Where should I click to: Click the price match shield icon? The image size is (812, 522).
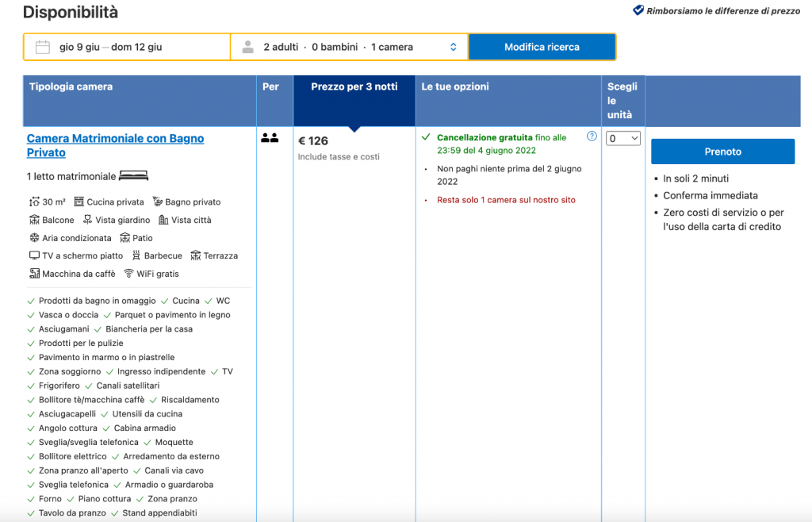pos(638,11)
